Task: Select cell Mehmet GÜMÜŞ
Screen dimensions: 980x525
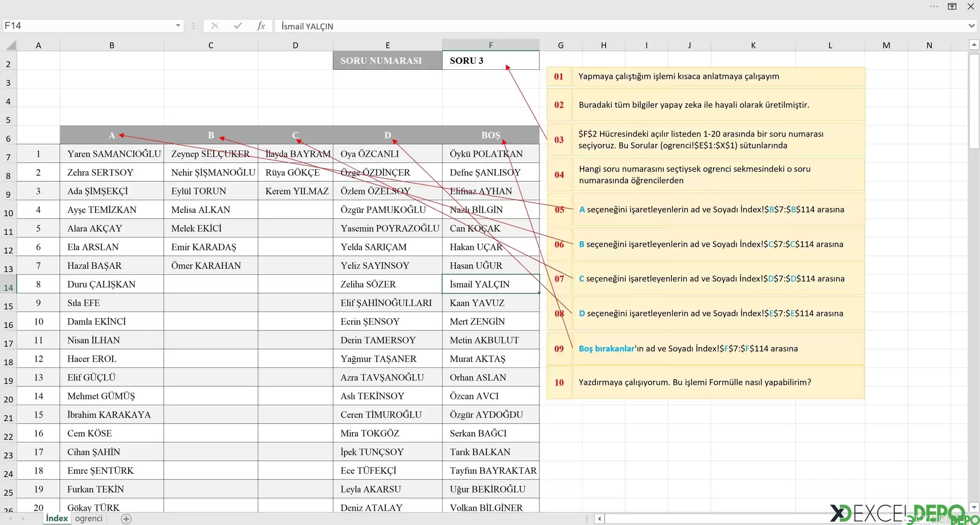Action: [112, 396]
